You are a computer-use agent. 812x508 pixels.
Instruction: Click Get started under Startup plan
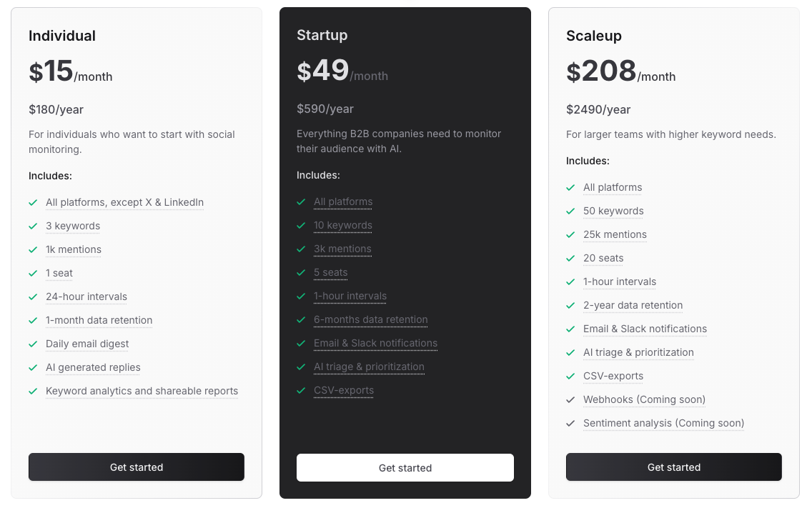point(405,468)
